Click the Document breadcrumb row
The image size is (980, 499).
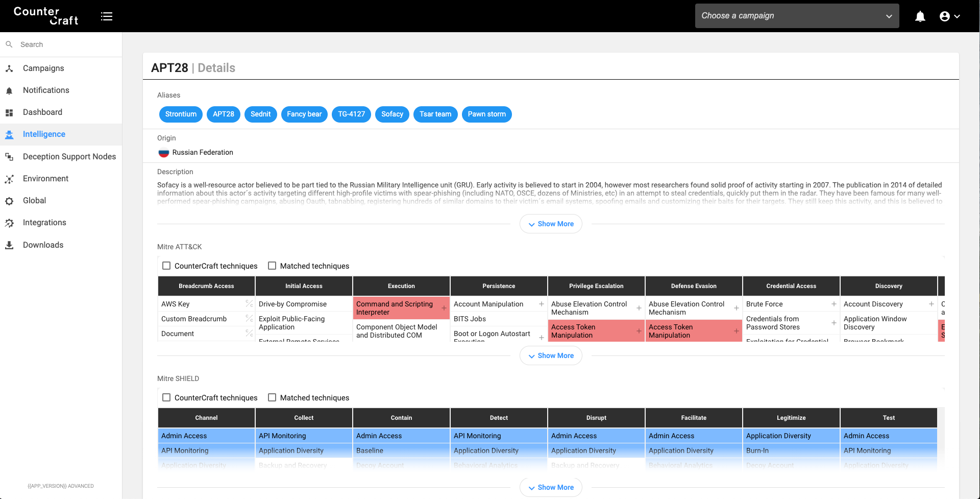(x=206, y=334)
